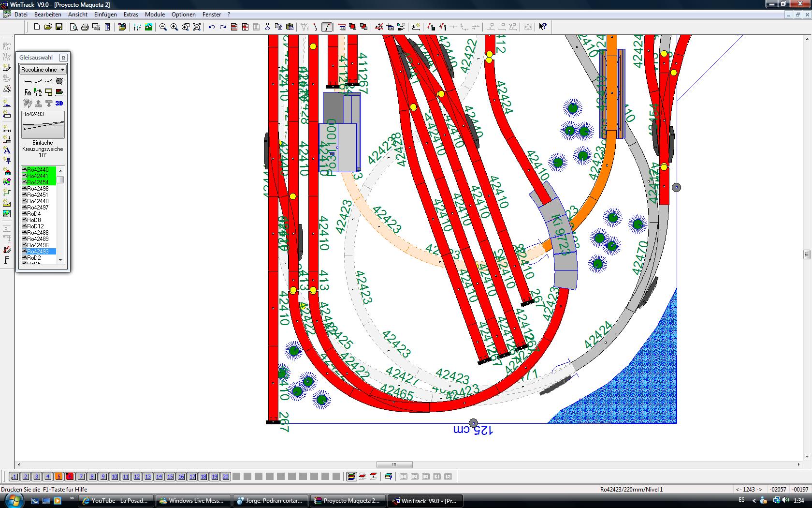Open the Einfügen menu

[x=105, y=15]
